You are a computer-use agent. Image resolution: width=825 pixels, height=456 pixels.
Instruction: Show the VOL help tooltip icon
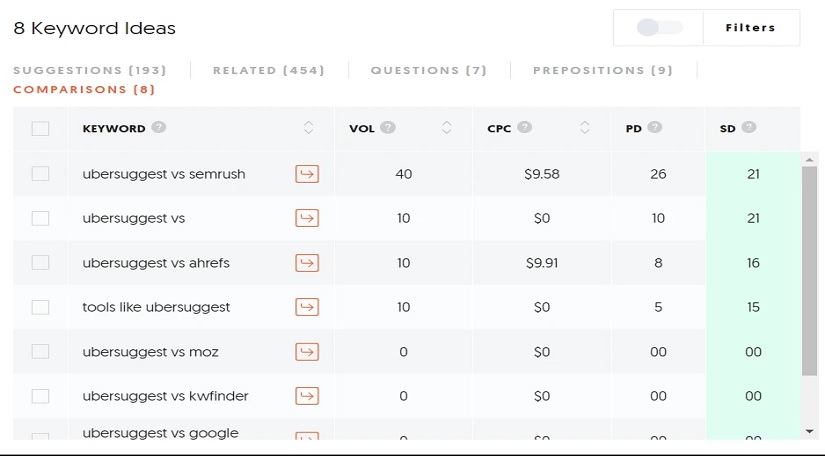coord(388,127)
